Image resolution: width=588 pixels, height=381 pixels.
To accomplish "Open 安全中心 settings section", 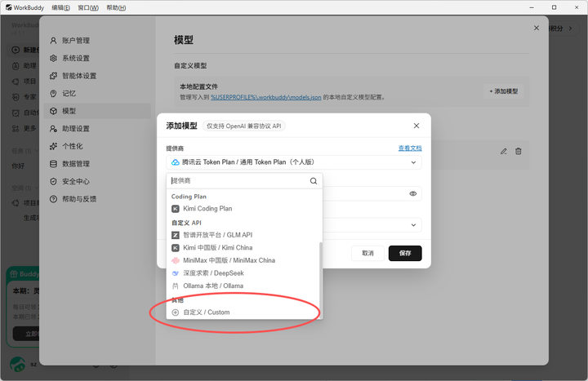I will pyautogui.click(x=97, y=181).
